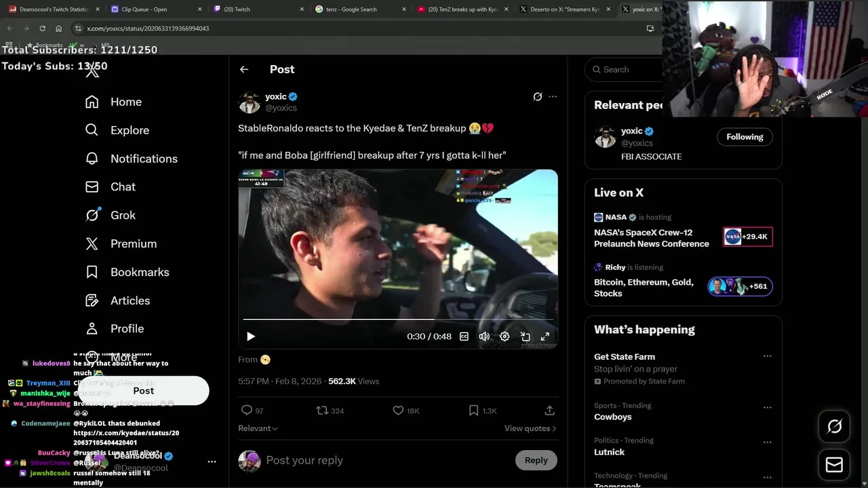The height and width of the screenshot is (488, 868).
Task: Mute the video volume
Action: 484,336
